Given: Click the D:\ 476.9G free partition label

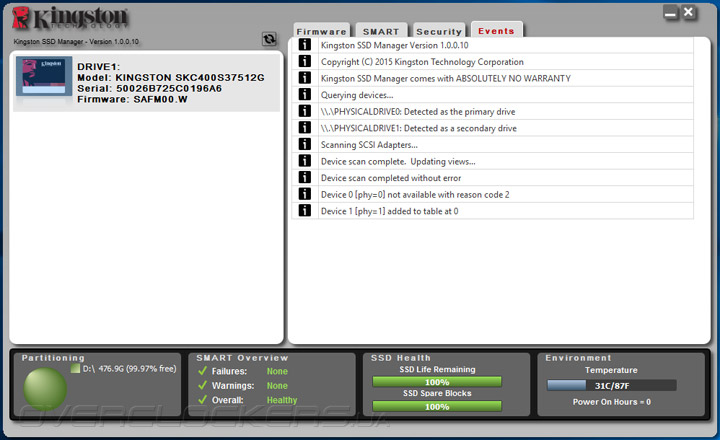Looking at the screenshot, I should [129, 368].
